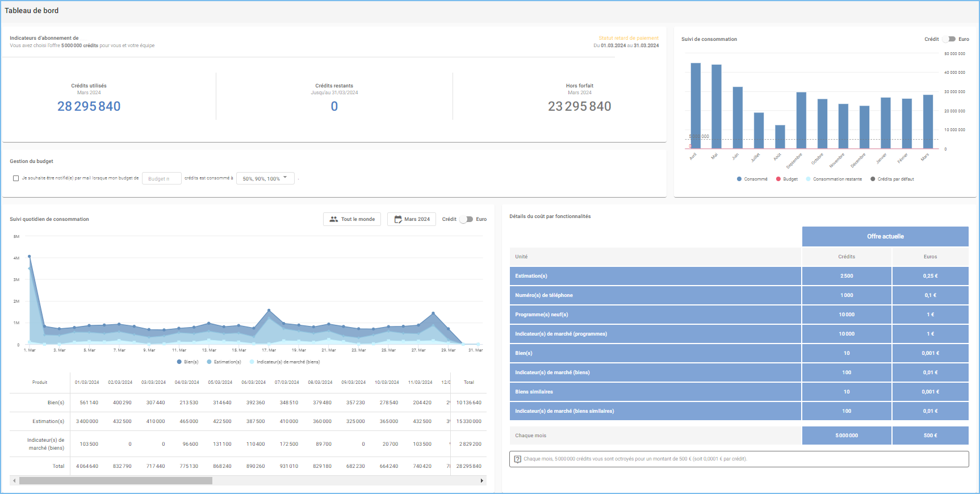The width and height of the screenshot is (980, 494).
Task: Click the 01/03/2024 table column header
Action: (87, 382)
